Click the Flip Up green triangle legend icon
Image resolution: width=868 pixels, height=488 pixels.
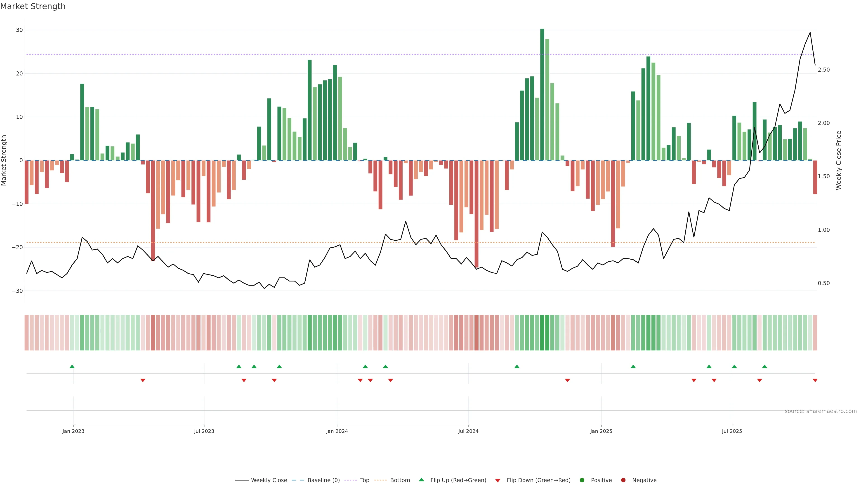point(421,480)
